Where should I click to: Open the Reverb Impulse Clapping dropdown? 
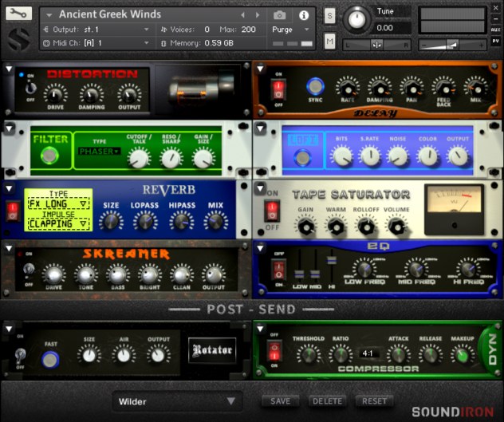tap(58, 223)
